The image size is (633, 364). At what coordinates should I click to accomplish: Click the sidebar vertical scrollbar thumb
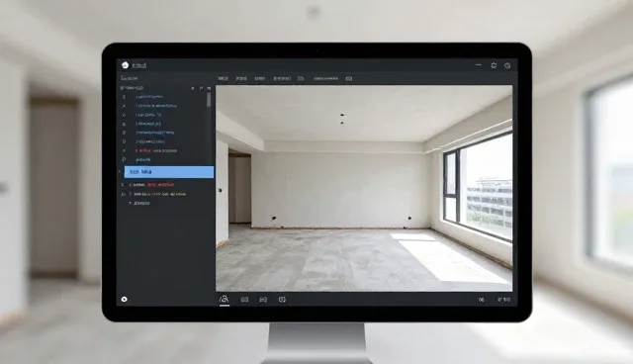click(x=209, y=100)
